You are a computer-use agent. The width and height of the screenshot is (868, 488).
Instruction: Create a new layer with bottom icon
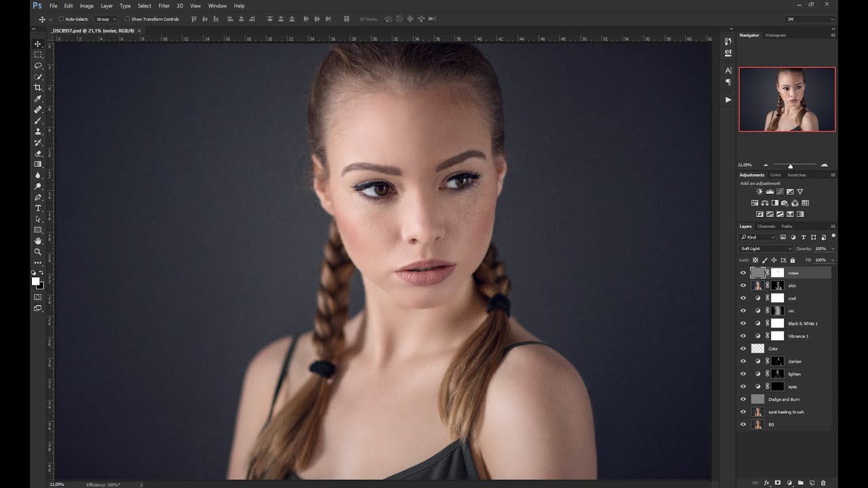tap(812, 483)
